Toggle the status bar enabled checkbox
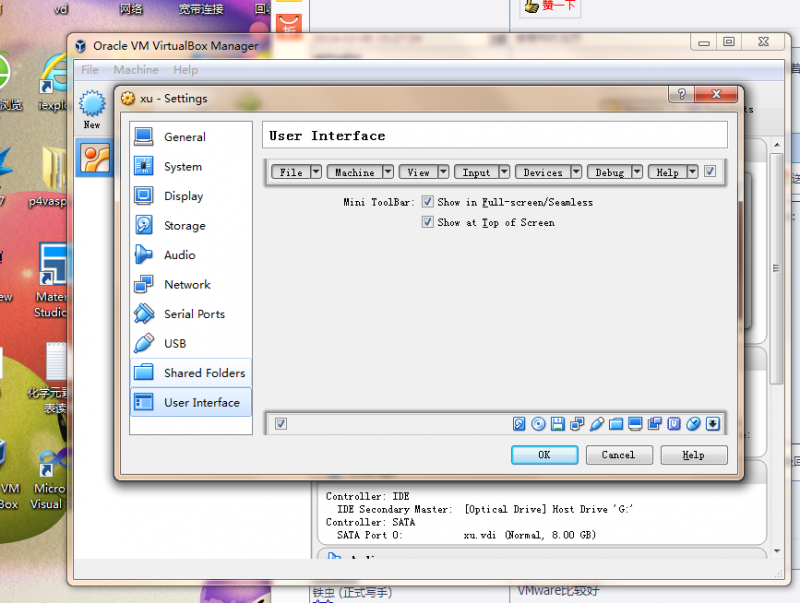Screen dimensions: 800x603 pyautogui.click(x=281, y=424)
